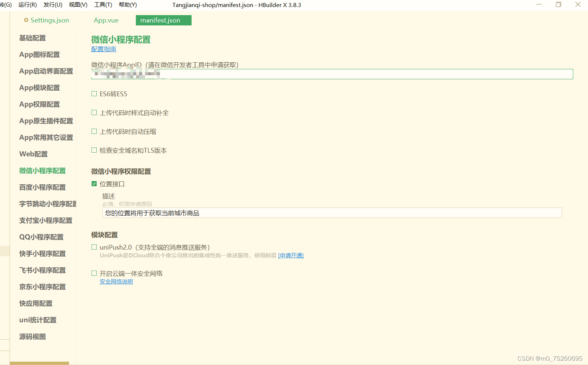This screenshot has width=588, height=365.
Task: Open App权限配置 in the sidebar
Action: pyautogui.click(x=39, y=104)
